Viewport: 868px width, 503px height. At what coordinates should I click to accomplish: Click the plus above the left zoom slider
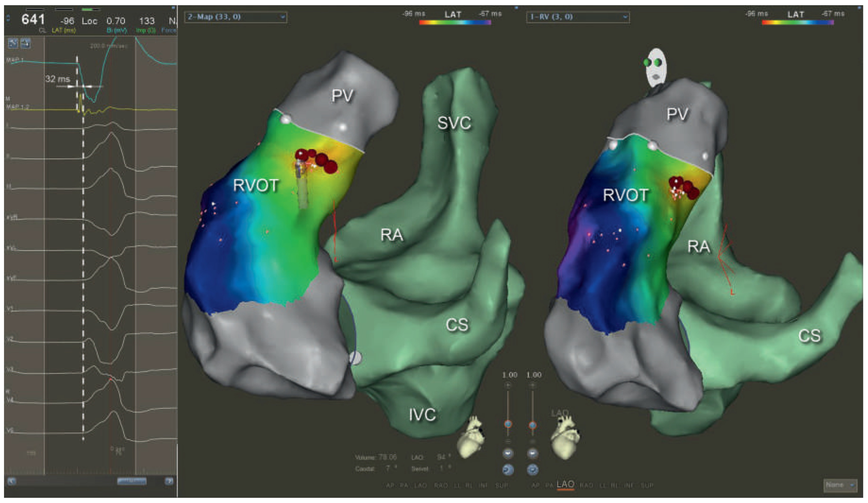click(x=508, y=385)
